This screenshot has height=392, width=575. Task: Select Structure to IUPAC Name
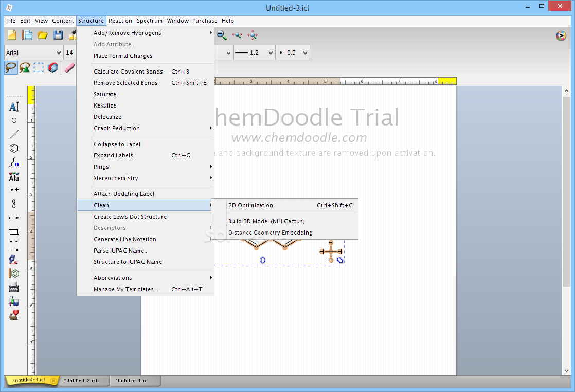point(146,262)
